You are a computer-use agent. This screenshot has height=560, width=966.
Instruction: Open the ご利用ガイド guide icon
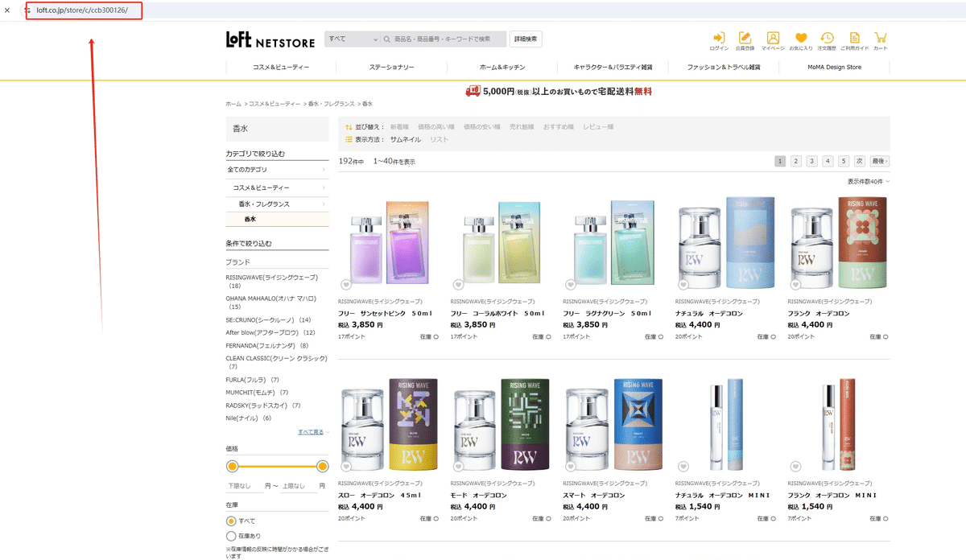pyautogui.click(x=854, y=38)
